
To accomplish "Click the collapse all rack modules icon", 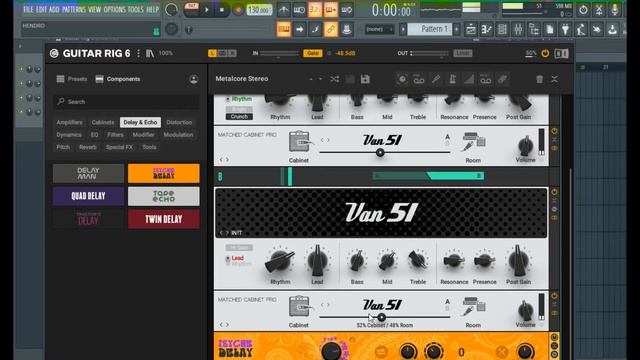I will pyautogui.click(x=554, y=79).
